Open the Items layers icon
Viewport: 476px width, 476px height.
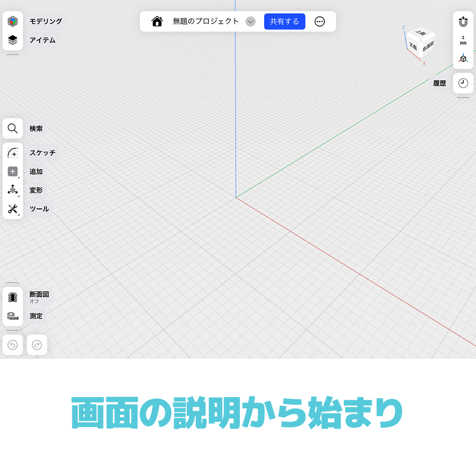click(x=12, y=40)
